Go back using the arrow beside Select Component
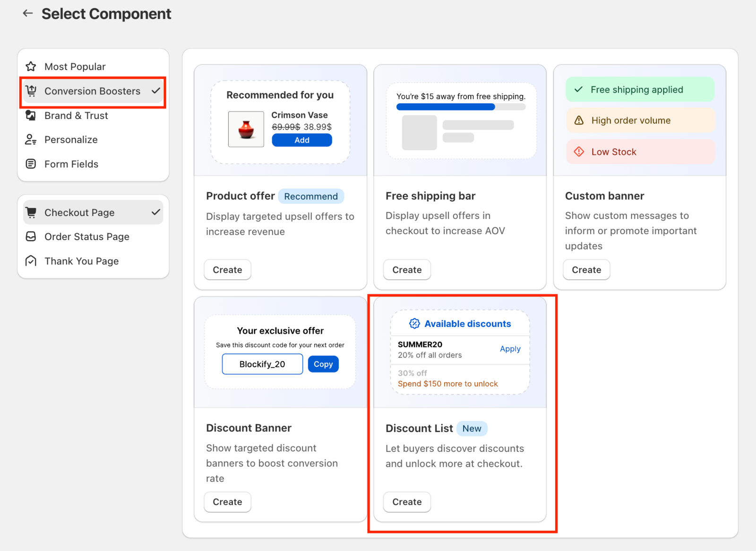 (28, 13)
